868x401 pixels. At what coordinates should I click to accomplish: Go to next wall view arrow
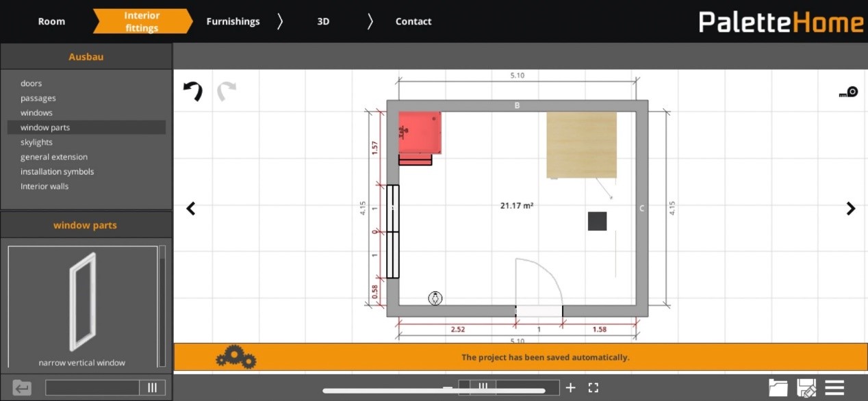pos(851,209)
